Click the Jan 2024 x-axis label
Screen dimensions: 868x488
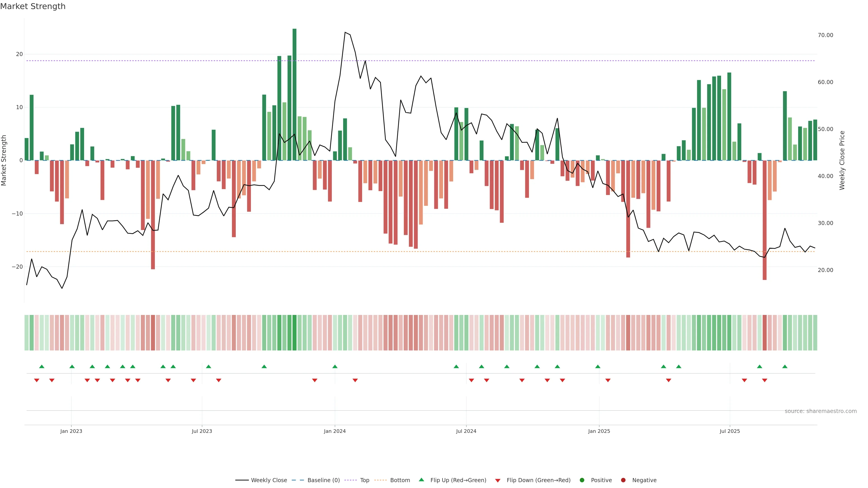335,431
